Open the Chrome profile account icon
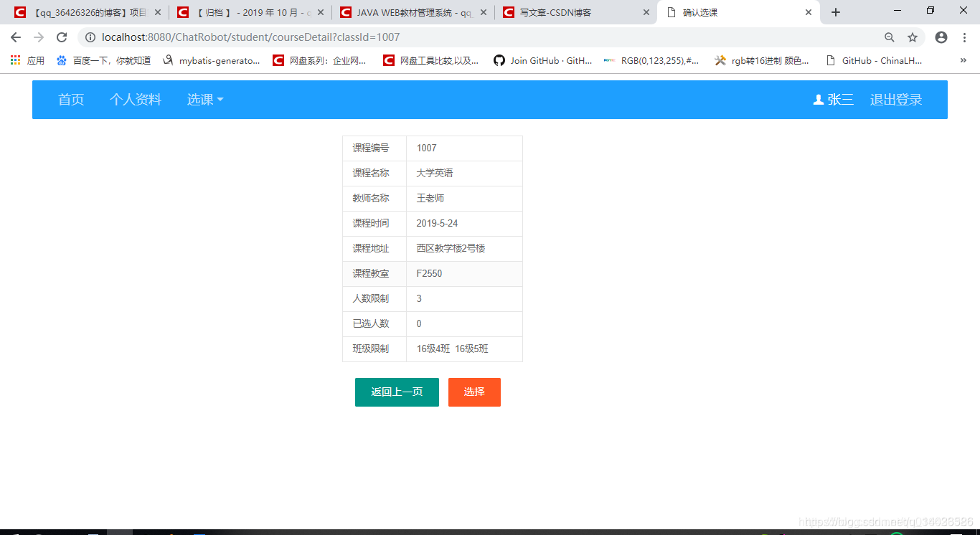This screenshot has width=980, height=535. click(x=941, y=37)
